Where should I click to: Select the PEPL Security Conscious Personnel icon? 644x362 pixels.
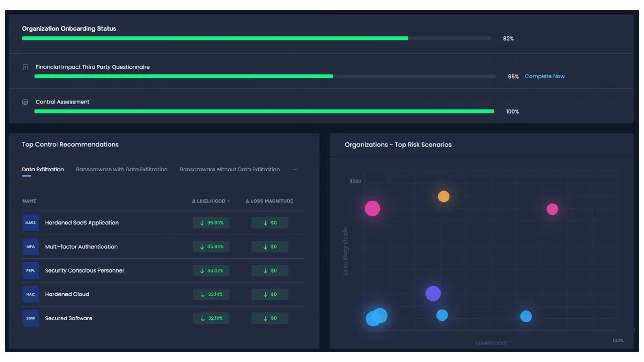coord(30,270)
